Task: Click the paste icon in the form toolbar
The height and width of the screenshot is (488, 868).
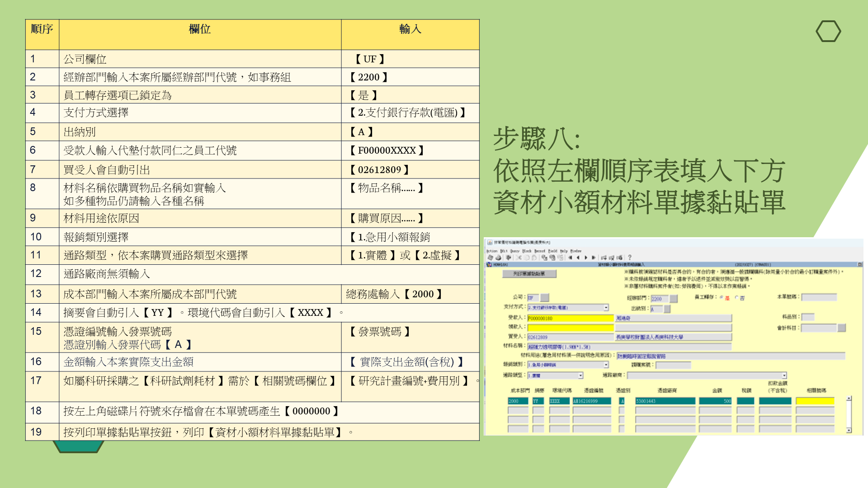Action: tap(534, 258)
